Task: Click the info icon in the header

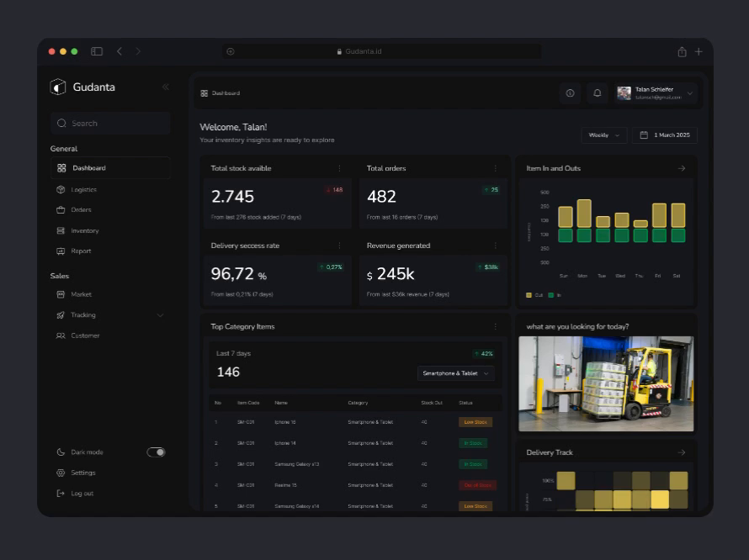Action: pyautogui.click(x=570, y=93)
